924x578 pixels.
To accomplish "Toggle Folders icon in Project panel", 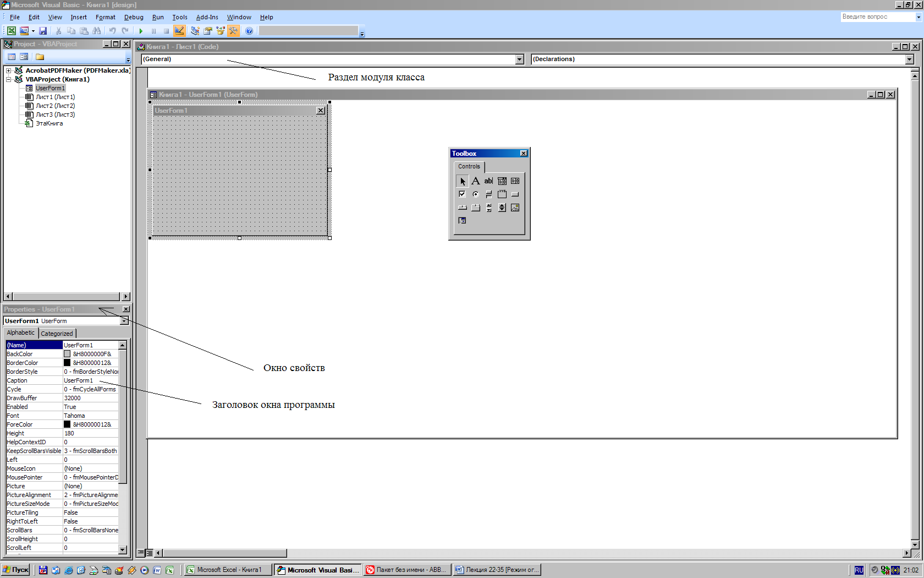I will [x=40, y=57].
